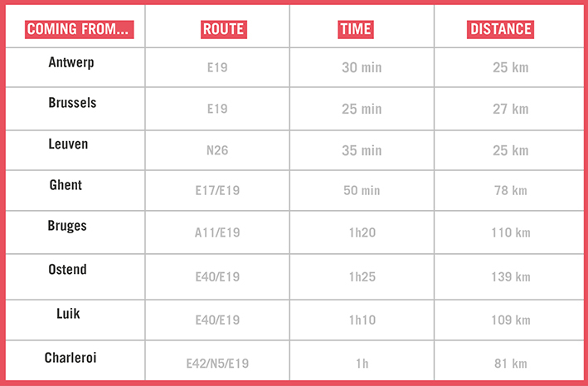
Task: Select the Brussels city name
Action: tap(72, 102)
